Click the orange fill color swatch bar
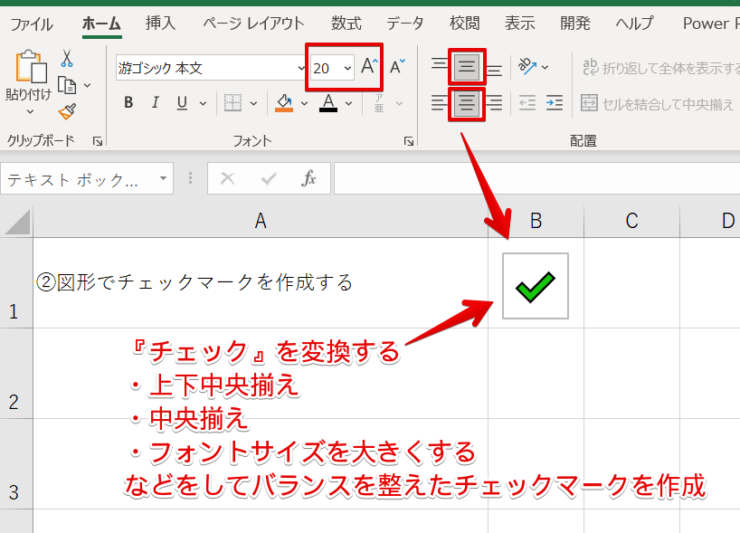Image resolution: width=740 pixels, height=533 pixels. (284, 110)
